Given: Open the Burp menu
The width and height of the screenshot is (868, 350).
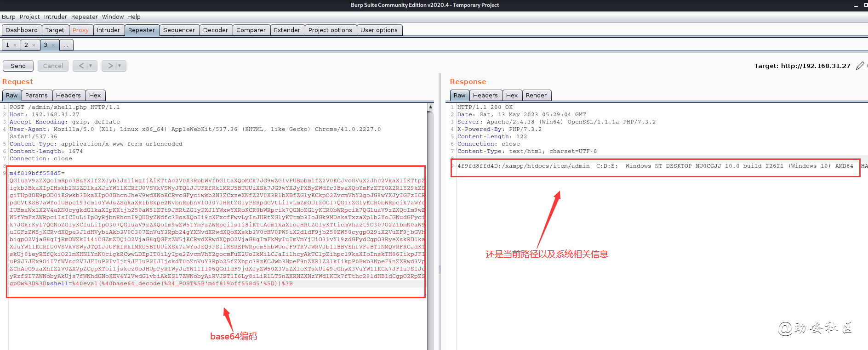Looking at the screenshot, I should pyautogui.click(x=9, y=17).
